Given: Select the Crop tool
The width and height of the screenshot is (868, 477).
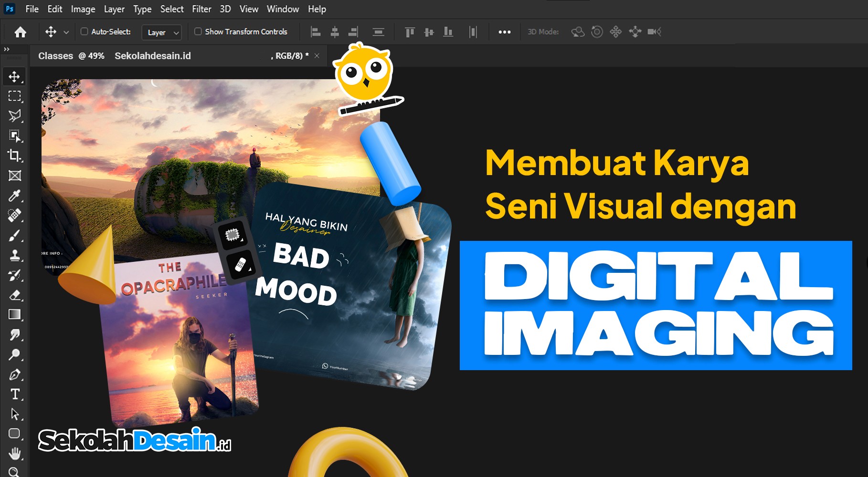Looking at the screenshot, I should tap(14, 156).
